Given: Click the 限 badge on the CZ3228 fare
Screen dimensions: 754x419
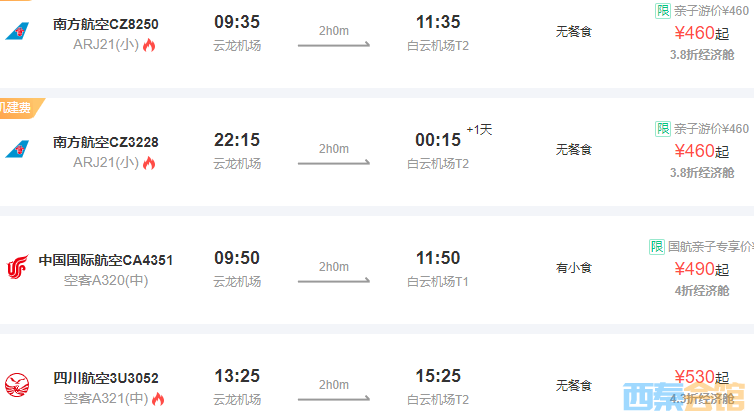Looking at the screenshot, I should pyautogui.click(x=662, y=129).
